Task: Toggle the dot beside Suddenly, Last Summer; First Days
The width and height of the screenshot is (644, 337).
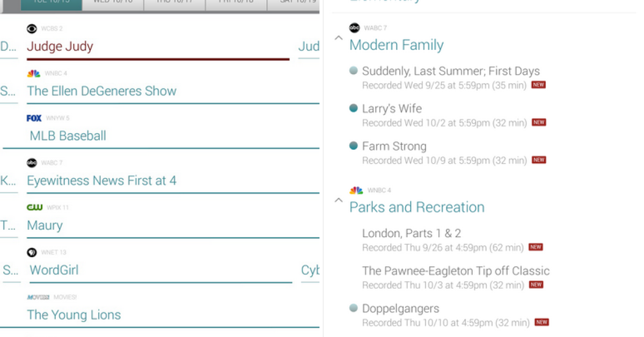Action: coord(353,70)
